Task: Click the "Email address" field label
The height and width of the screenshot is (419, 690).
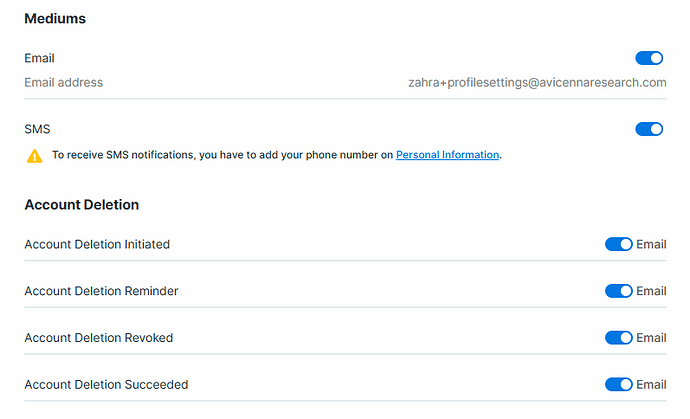Action: (x=64, y=83)
